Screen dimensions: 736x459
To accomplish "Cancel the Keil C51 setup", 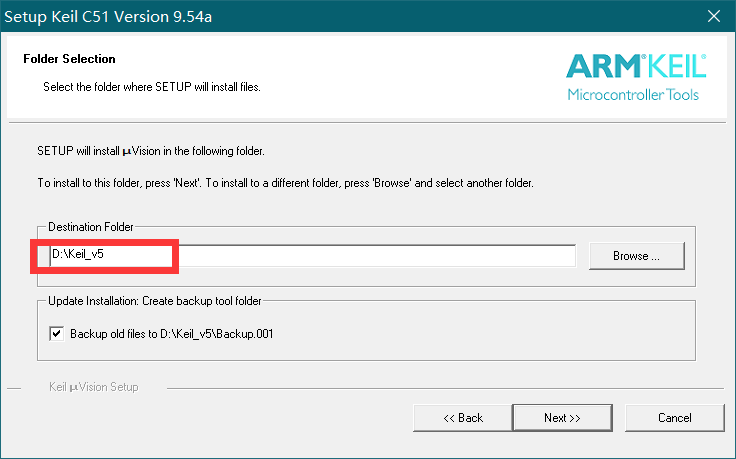I will [x=675, y=418].
